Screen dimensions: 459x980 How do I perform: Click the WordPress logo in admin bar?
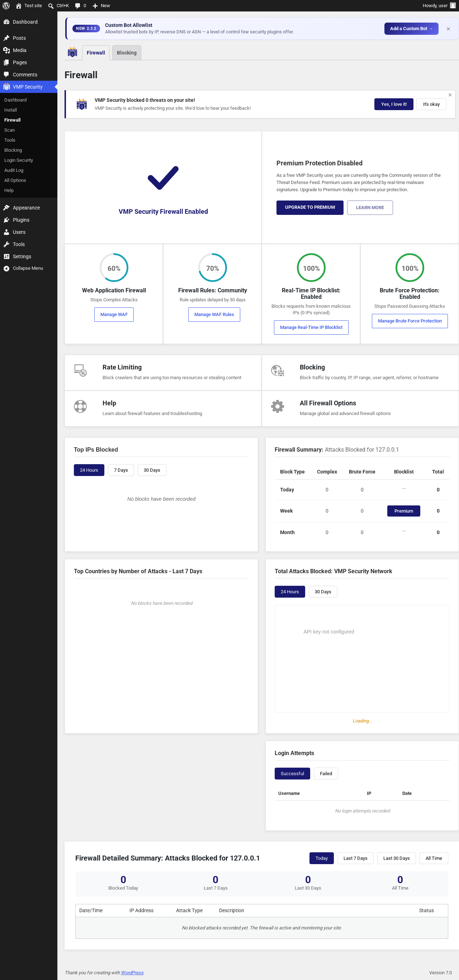point(6,6)
